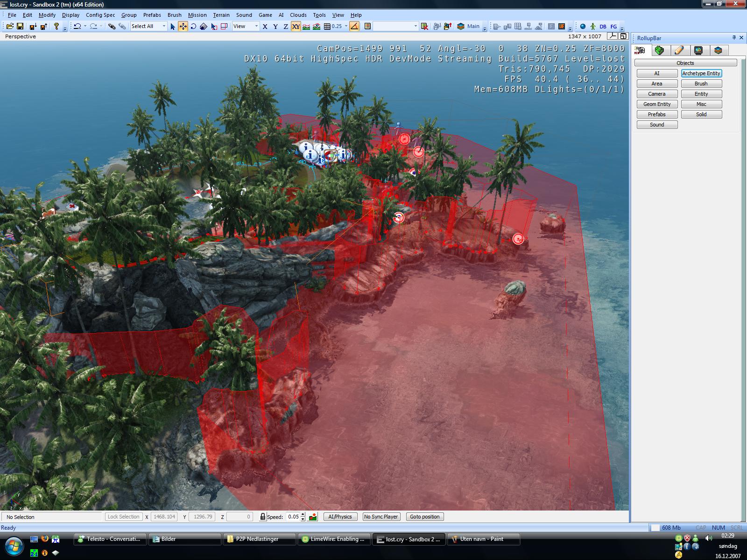This screenshot has width=747, height=560.
Task: Select the Scale tool
Action: point(204,26)
